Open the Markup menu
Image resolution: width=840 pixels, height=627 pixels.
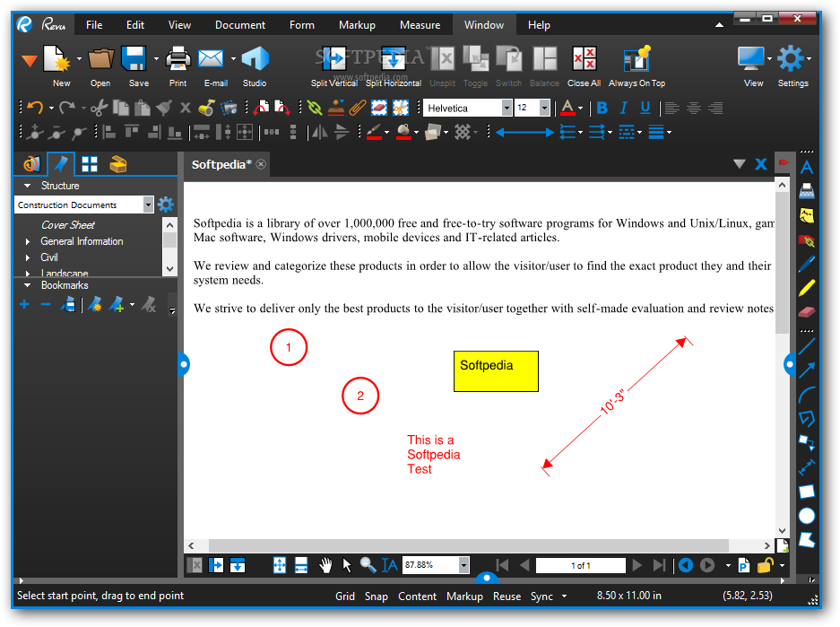pyautogui.click(x=357, y=24)
